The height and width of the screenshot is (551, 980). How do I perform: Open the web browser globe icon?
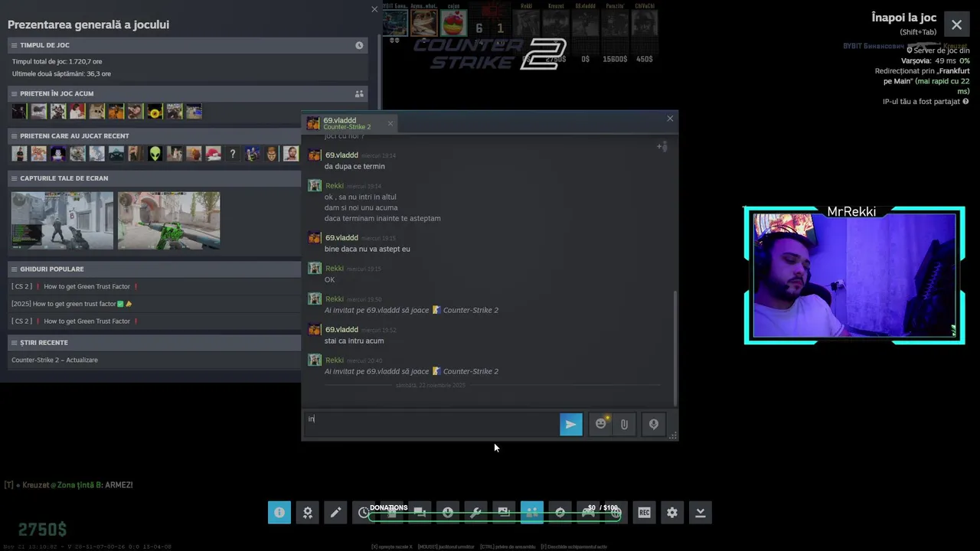pos(616,513)
